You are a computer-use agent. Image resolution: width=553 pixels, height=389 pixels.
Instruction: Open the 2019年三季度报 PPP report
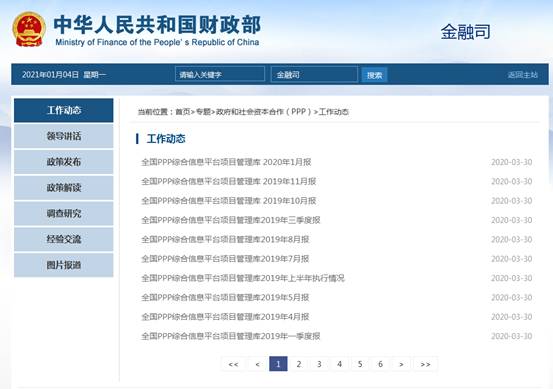231,220
